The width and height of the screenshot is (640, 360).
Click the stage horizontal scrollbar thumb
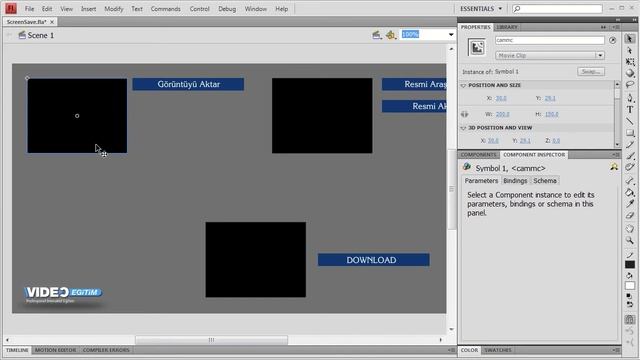[211, 340]
